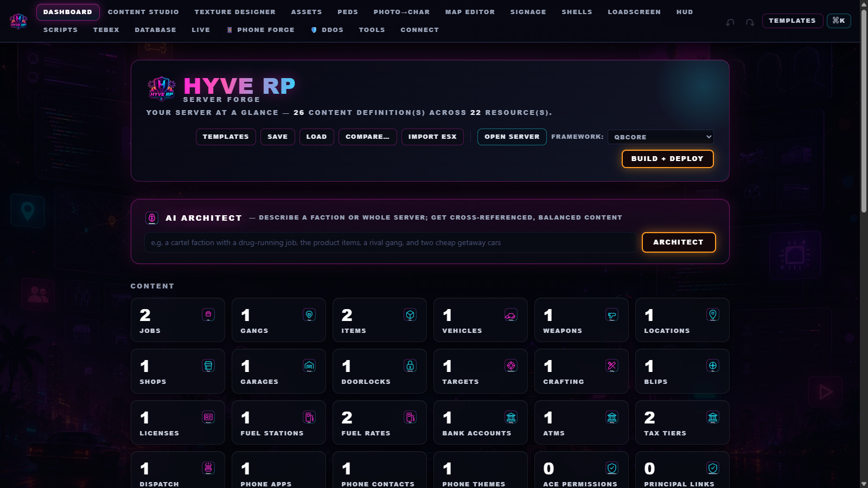The width and height of the screenshot is (868, 488).
Task: Click the Items cube icon
Action: click(x=410, y=314)
